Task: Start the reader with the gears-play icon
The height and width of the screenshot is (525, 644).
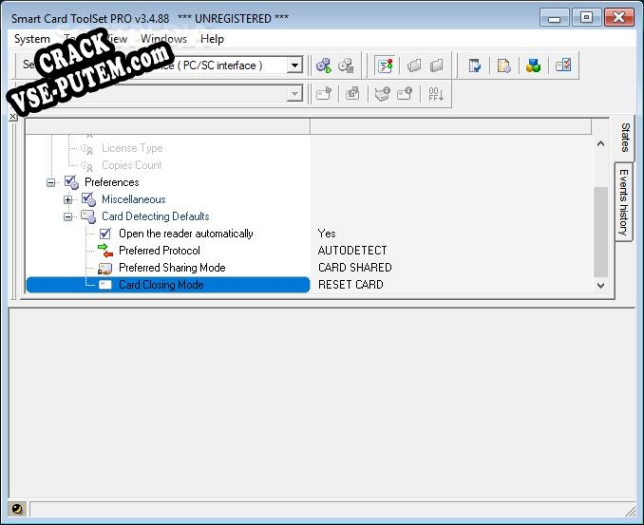Action: click(x=324, y=65)
